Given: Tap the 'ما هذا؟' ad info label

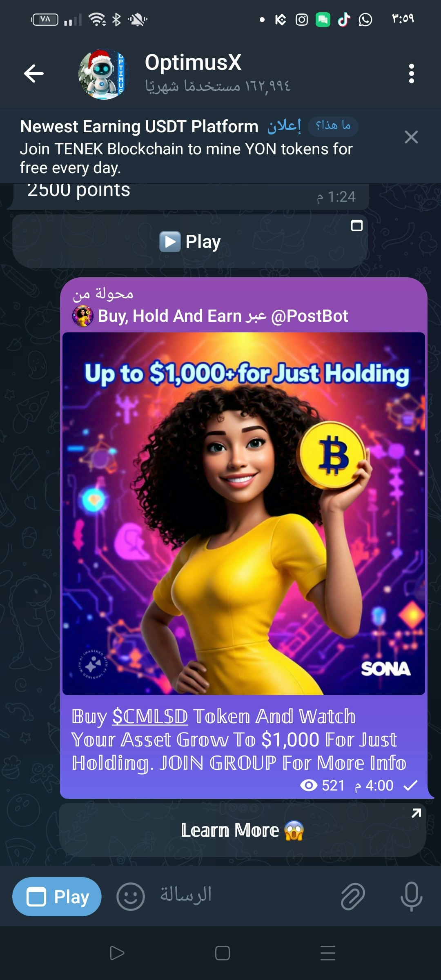Looking at the screenshot, I should (333, 126).
